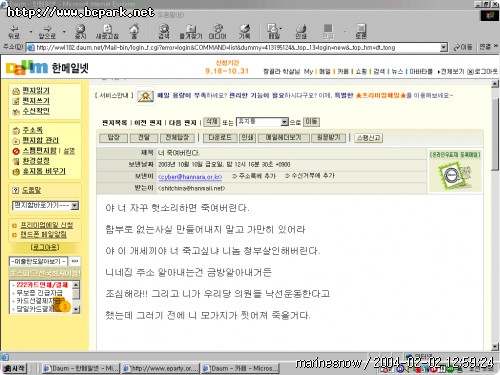Click the Discuss (토론) toolbar icon

(x=361, y=31)
